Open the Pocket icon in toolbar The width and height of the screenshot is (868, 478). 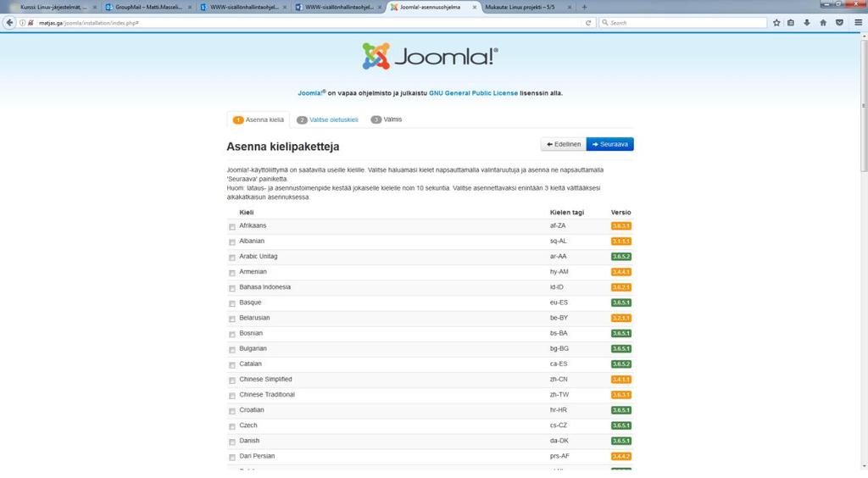point(839,23)
